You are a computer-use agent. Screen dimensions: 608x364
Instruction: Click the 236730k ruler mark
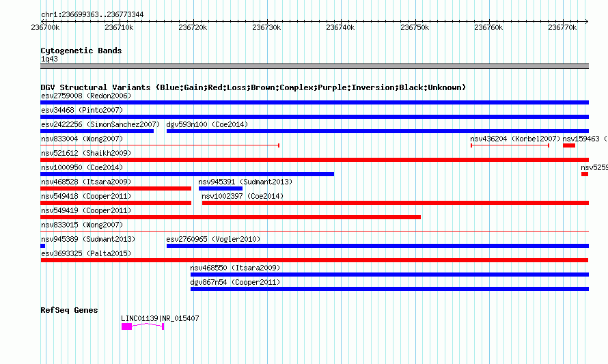point(267,27)
